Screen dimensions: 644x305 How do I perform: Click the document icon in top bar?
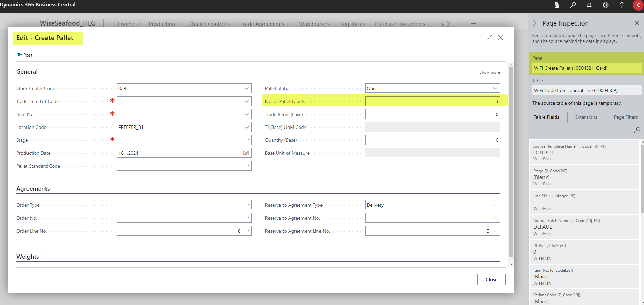pos(557,5)
